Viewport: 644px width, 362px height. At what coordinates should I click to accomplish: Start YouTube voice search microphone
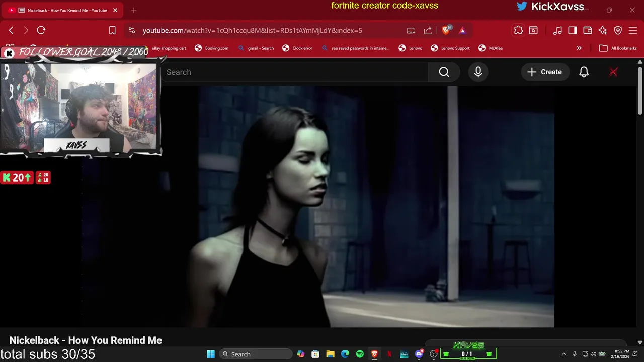[478, 72]
